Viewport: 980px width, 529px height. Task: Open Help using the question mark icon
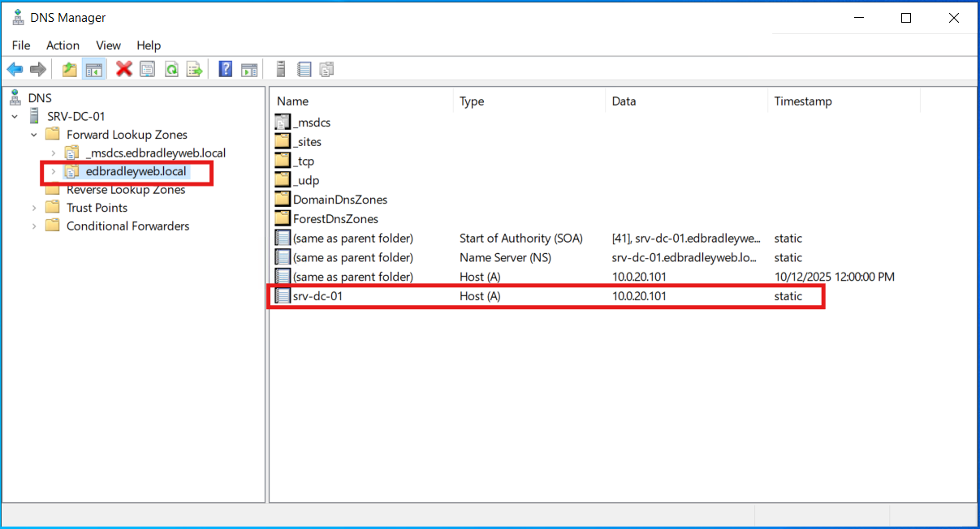225,69
